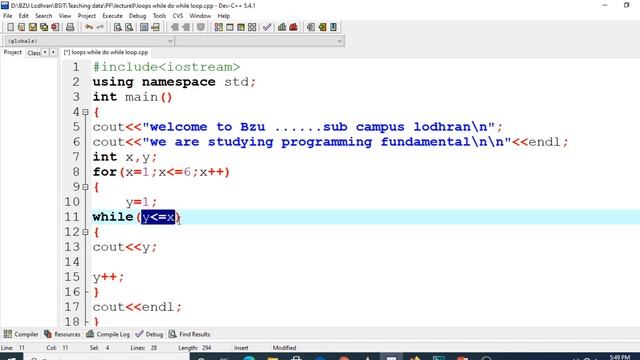Open the Debug menu in menu bar

138,16
